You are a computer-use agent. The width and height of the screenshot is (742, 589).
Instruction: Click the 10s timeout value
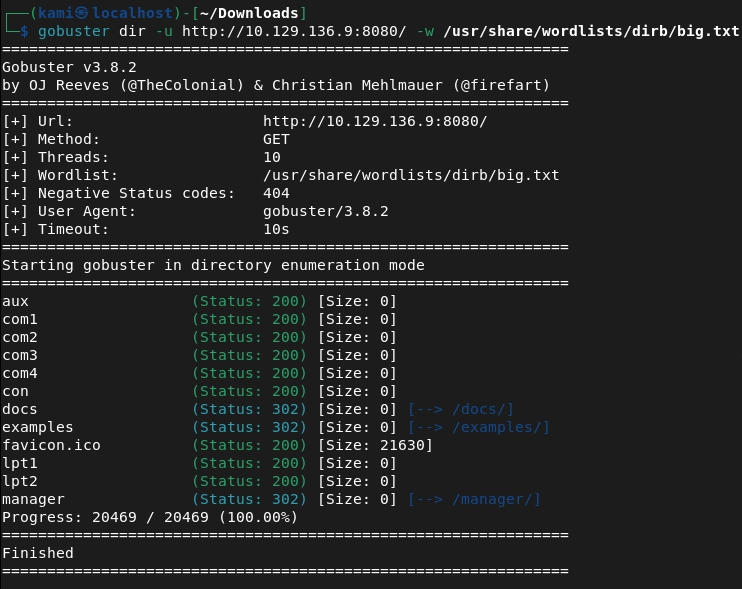[276, 229]
